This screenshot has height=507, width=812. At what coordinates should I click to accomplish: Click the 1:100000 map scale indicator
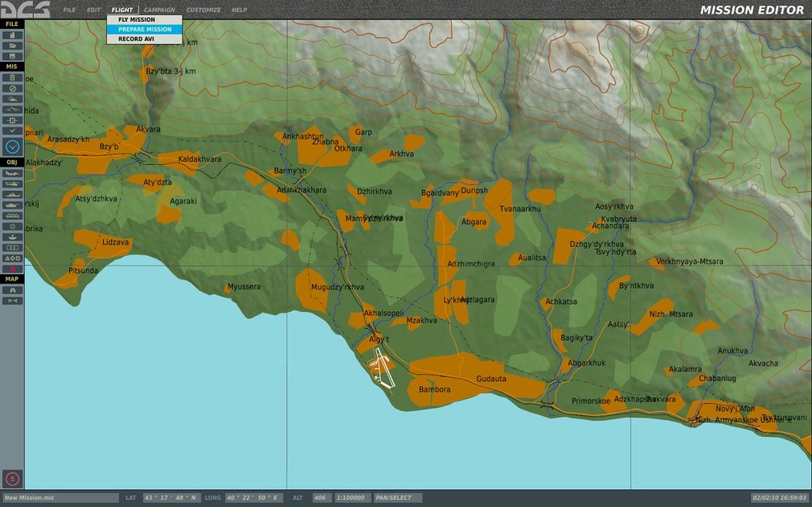352,498
